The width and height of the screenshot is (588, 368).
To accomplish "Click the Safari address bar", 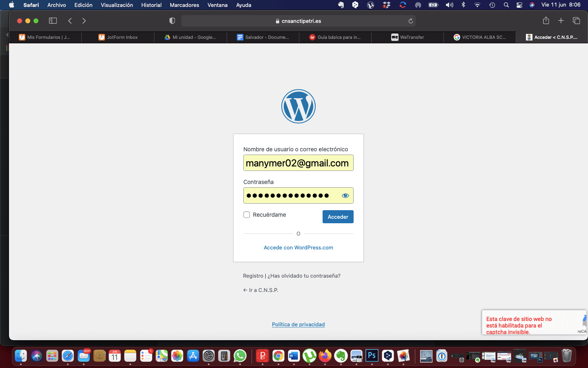I will 298,21.
